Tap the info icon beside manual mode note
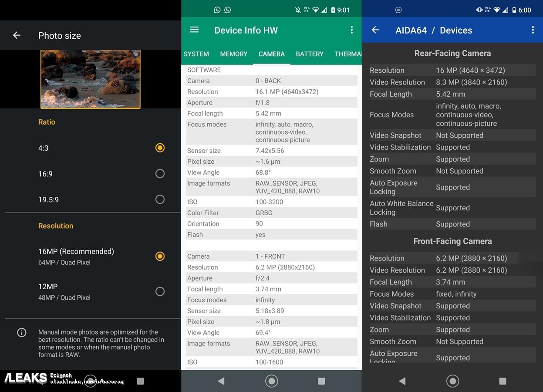 coord(22,333)
